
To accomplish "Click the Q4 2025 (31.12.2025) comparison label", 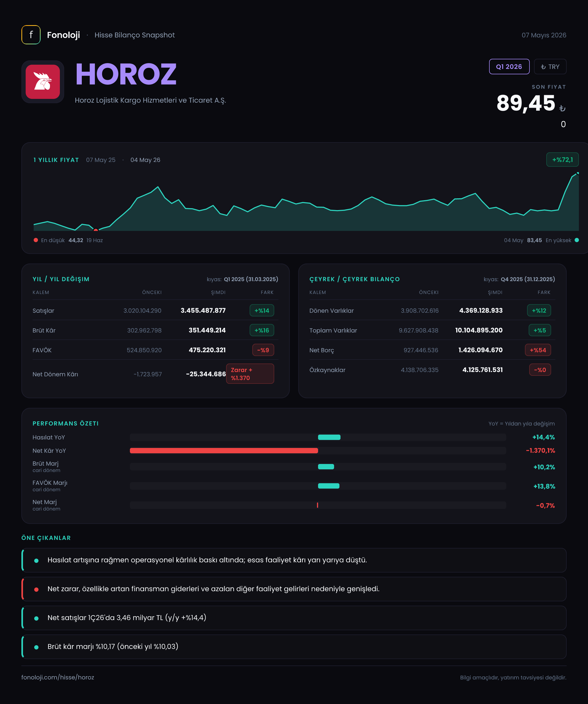I will tap(528, 279).
